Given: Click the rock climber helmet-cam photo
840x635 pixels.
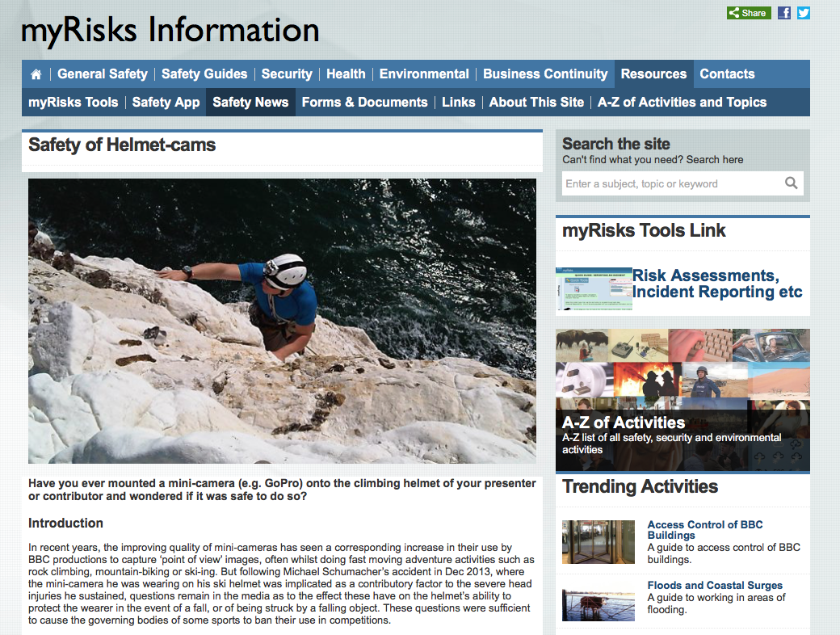Looking at the screenshot, I should [x=282, y=321].
